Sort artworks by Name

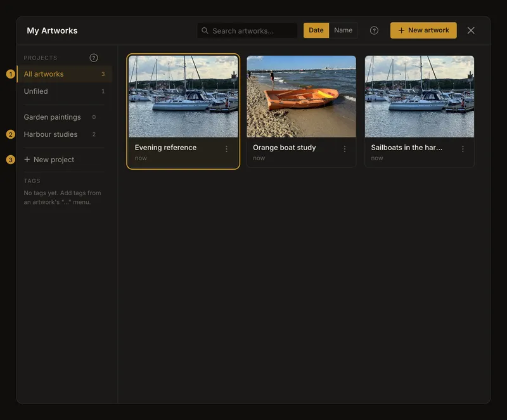pyautogui.click(x=343, y=30)
